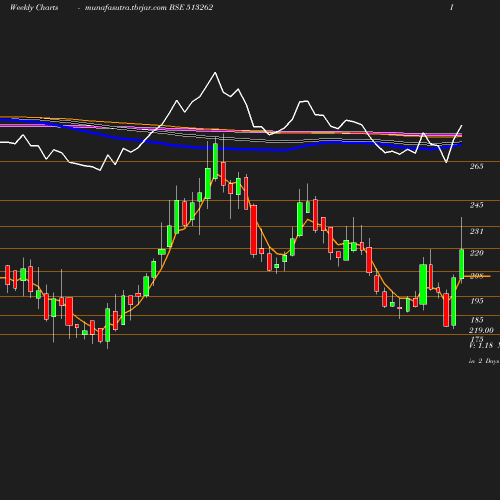Select the 265 price level label
The width and height of the screenshot is (500, 500).
pos(476,166)
